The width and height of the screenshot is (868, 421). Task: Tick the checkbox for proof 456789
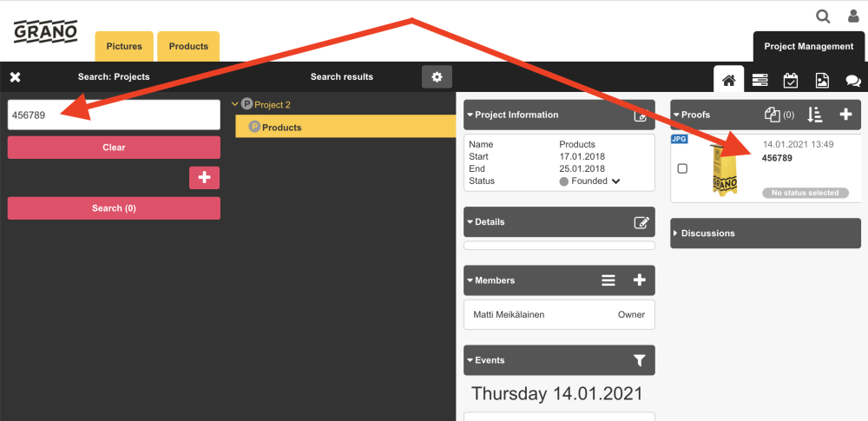point(682,168)
